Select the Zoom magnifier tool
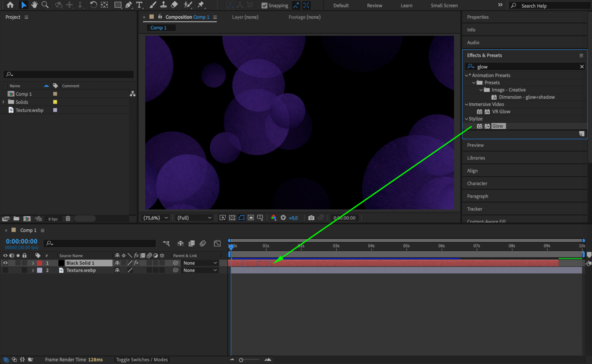 [x=45, y=5]
